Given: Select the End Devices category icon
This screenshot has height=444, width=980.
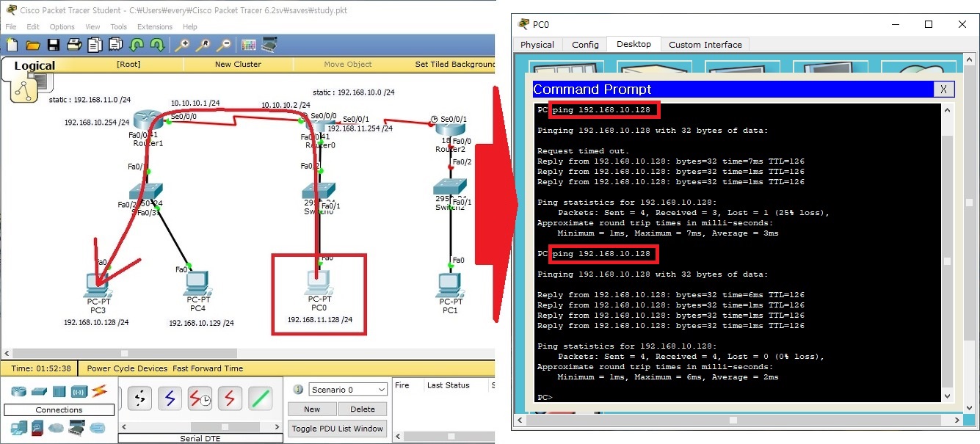Looking at the screenshot, I should click(x=18, y=427).
